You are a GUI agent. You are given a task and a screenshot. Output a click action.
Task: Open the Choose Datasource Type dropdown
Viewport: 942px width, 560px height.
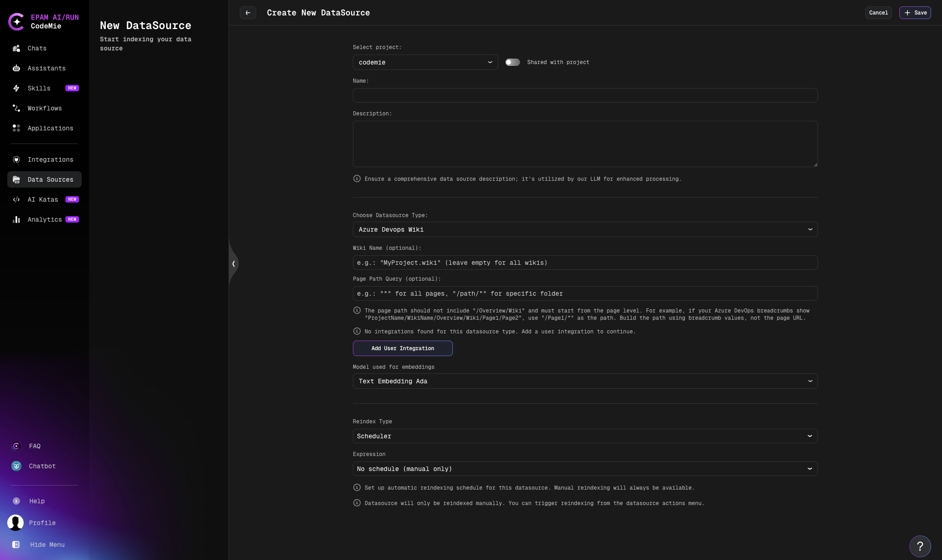[585, 229]
